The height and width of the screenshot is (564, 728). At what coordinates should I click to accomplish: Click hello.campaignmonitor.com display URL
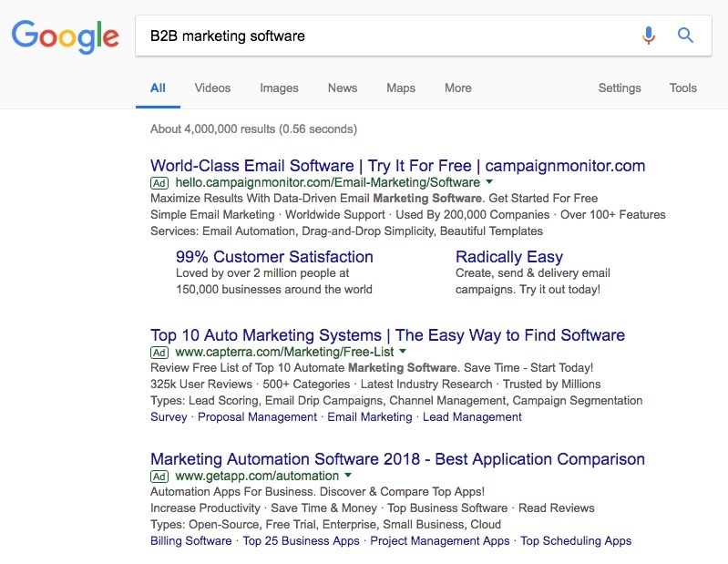click(x=328, y=182)
